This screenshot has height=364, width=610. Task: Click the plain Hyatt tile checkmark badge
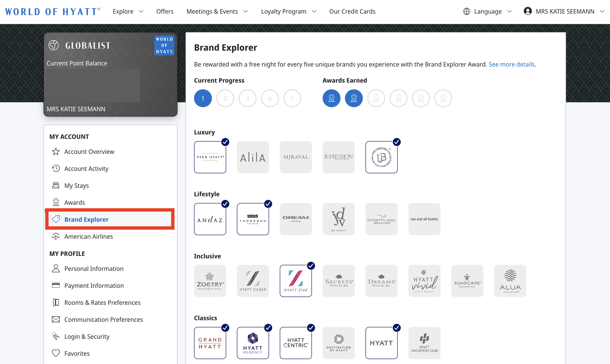point(397,328)
